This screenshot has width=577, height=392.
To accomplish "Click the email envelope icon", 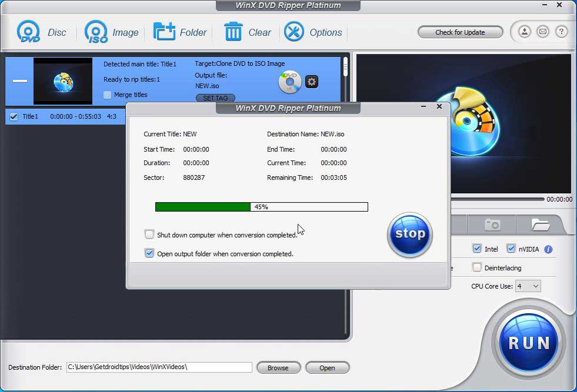I will [543, 32].
